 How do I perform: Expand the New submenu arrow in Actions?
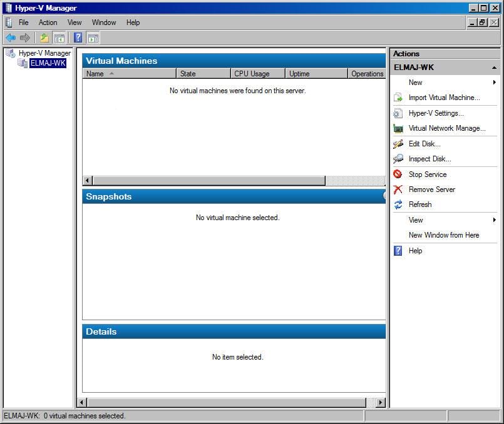(495, 83)
